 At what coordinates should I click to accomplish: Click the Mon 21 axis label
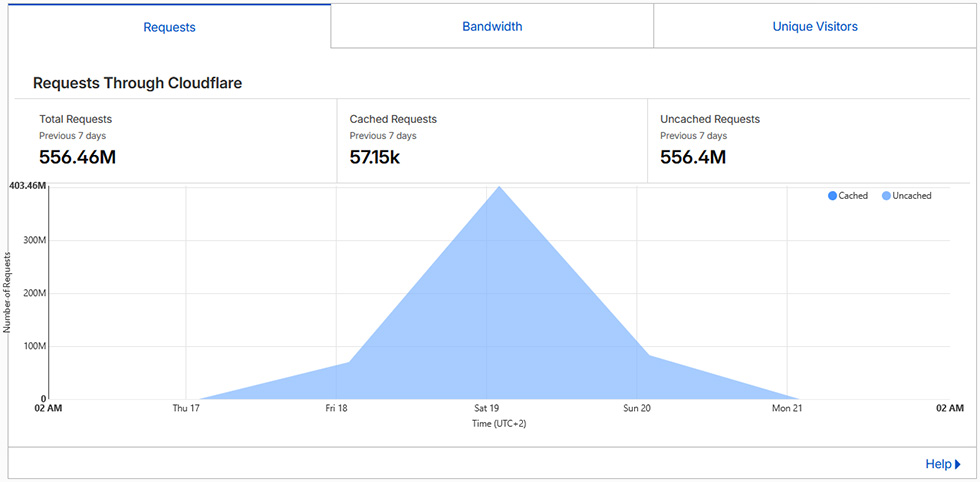click(787, 409)
